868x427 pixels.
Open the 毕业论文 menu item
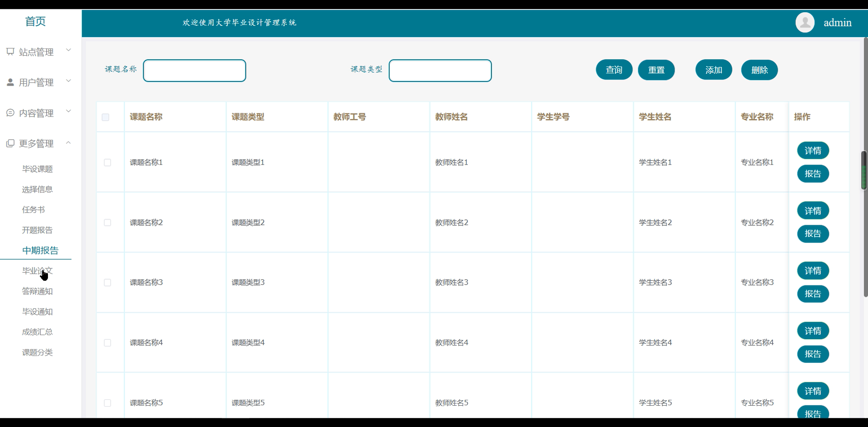[38, 271]
